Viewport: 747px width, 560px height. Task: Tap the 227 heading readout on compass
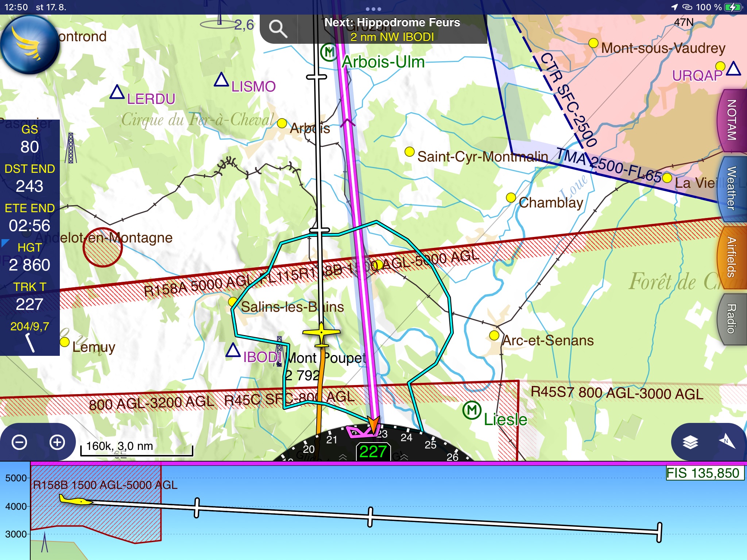(x=373, y=452)
